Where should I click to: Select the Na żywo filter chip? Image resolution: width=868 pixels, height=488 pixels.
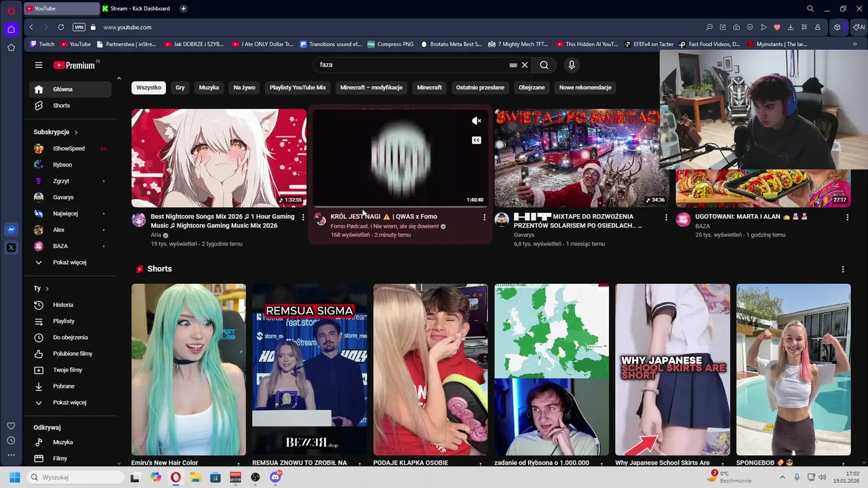coord(244,87)
